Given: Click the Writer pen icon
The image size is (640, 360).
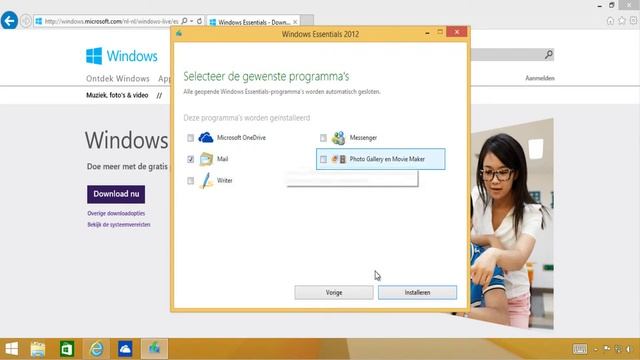Looking at the screenshot, I should coord(206,180).
